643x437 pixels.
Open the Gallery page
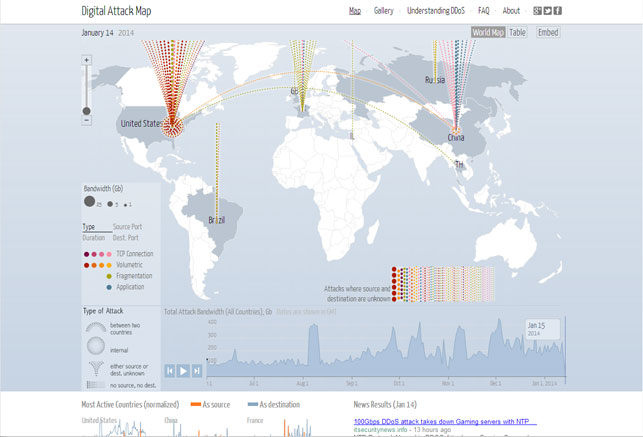[384, 11]
